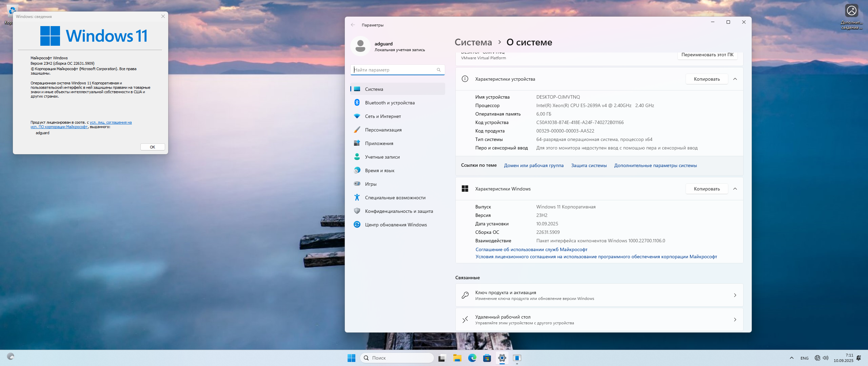Collapse Характеристики устройства section
This screenshot has height=366, width=868.
coord(735,79)
